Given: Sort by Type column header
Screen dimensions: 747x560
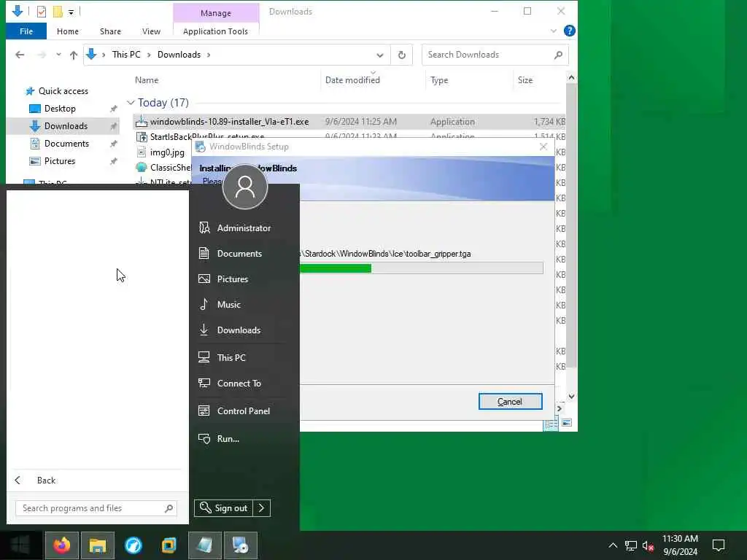Looking at the screenshot, I should click(439, 80).
